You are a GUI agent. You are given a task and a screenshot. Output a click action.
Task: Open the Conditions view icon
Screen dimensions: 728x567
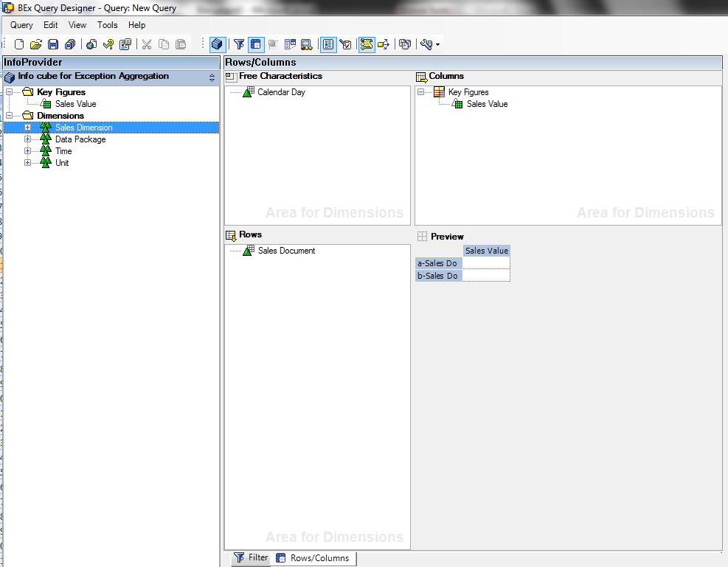(x=290, y=44)
